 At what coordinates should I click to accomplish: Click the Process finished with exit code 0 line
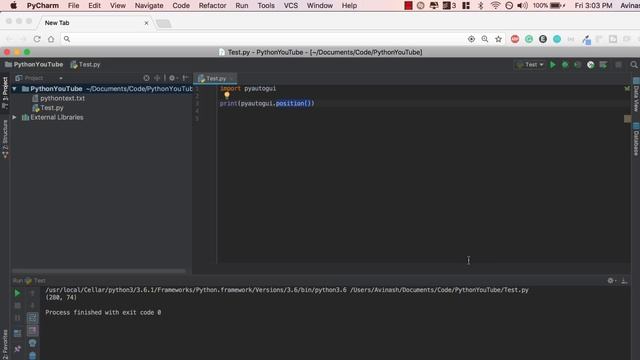(x=103, y=312)
